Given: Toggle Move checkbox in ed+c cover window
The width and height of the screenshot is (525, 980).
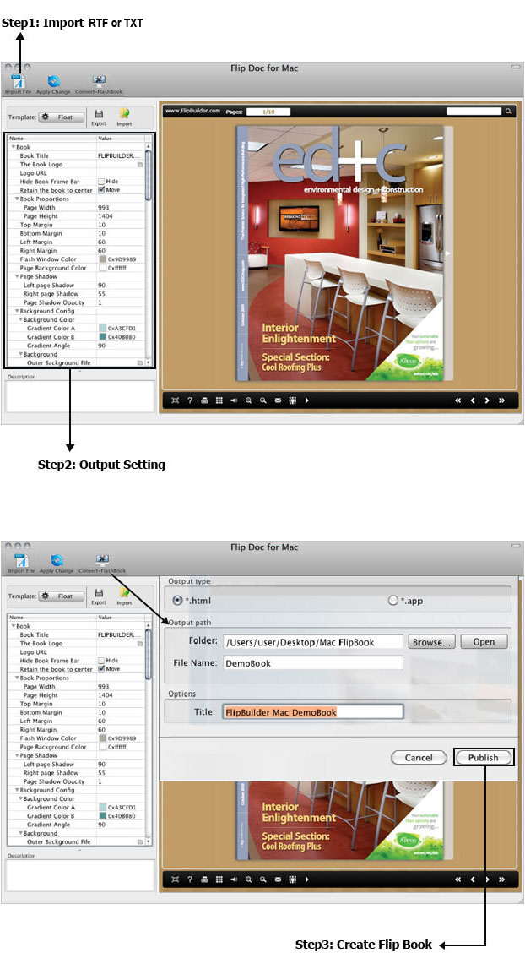Looking at the screenshot, I should pos(101,190).
